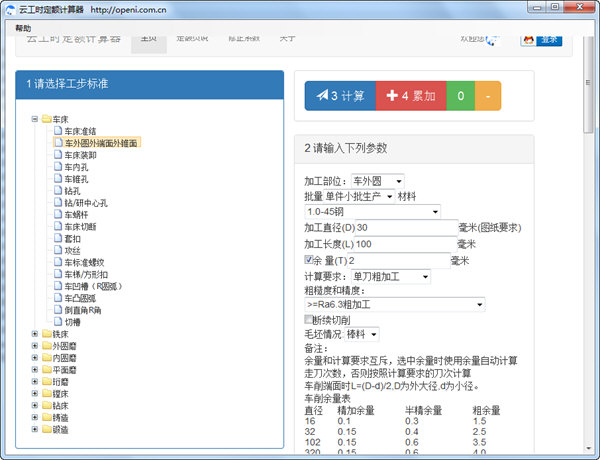Open the 批量 dropdown showing 单件小批生产
Image resolution: width=600 pixels, height=460 pixels.
coord(359,196)
